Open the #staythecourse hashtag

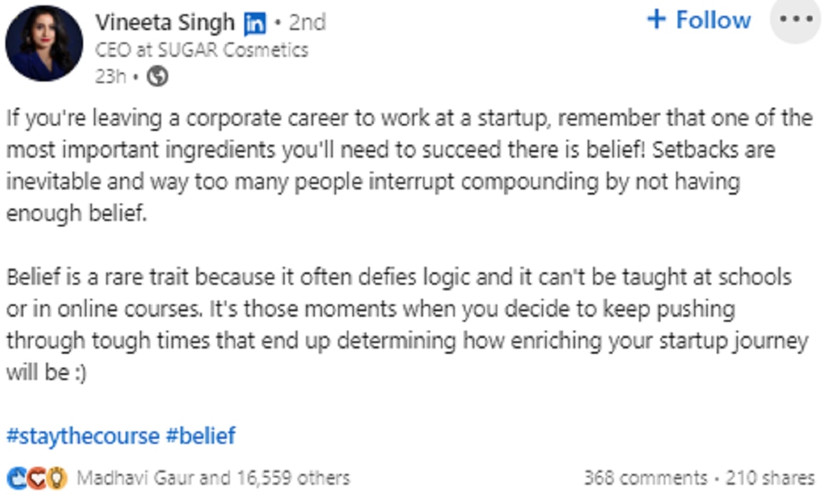(x=82, y=435)
